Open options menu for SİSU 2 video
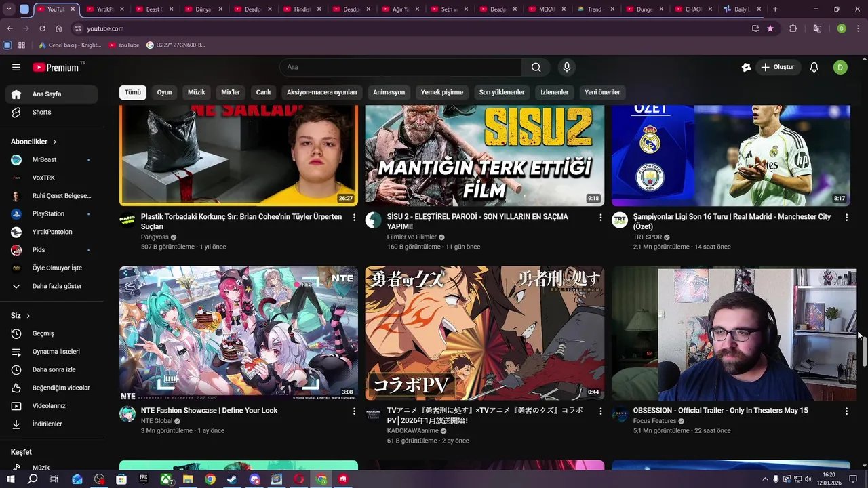 pyautogui.click(x=600, y=218)
